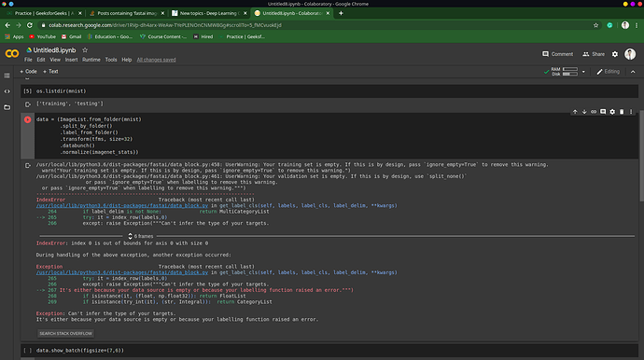Open the Runtime menu
The image size is (644, 360).
pyautogui.click(x=91, y=60)
